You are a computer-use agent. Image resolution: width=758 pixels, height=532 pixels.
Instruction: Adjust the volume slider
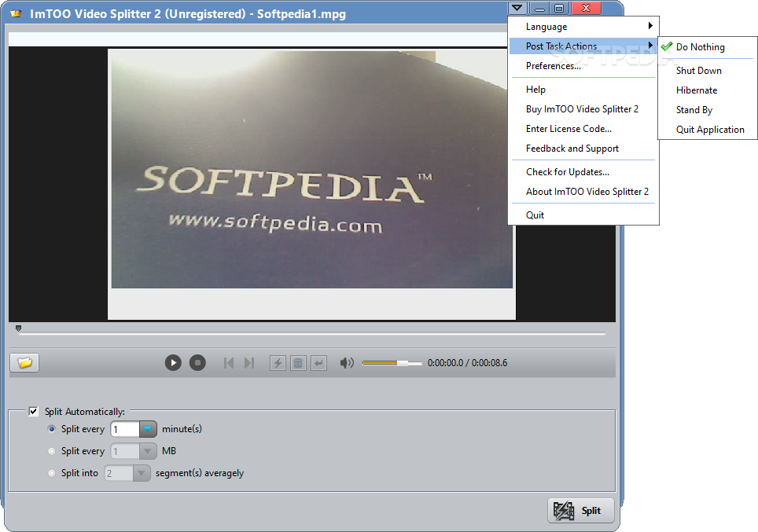click(x=392, y=363)
